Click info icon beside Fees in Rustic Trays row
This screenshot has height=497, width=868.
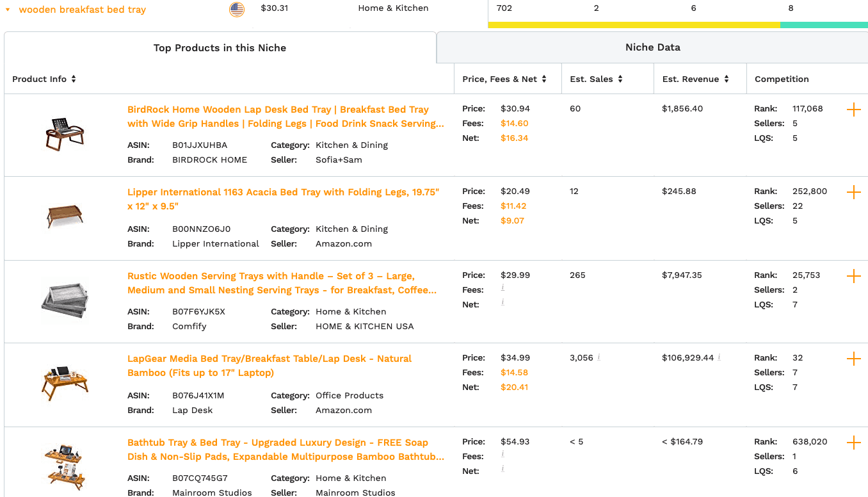(502, 288)
